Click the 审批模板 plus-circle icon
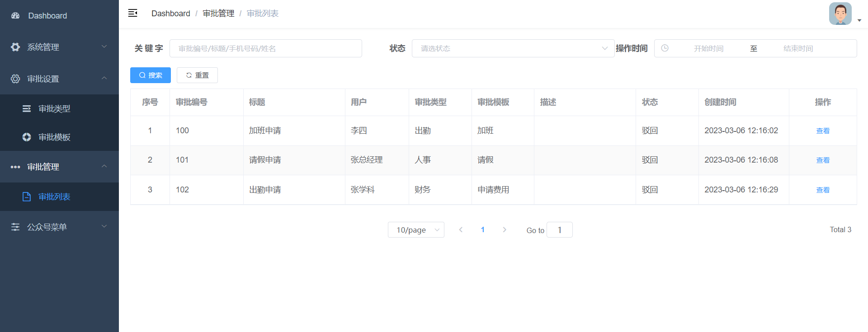 (x=27, y=137)
